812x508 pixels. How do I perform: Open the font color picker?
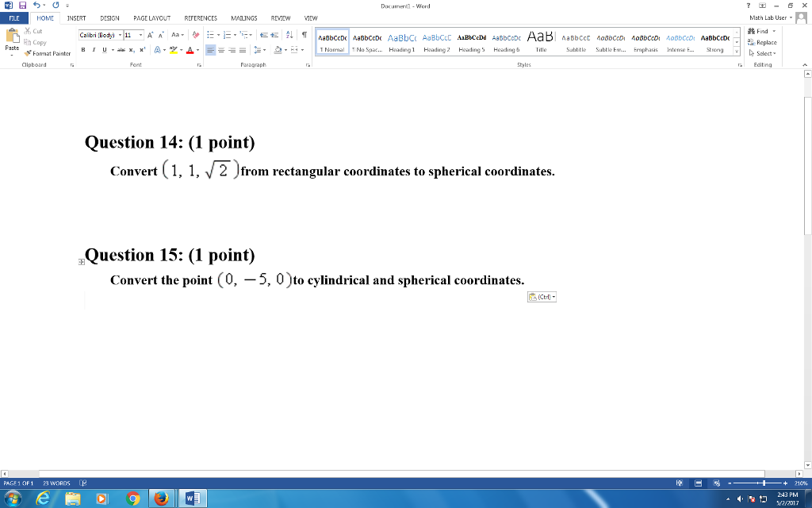195,50
